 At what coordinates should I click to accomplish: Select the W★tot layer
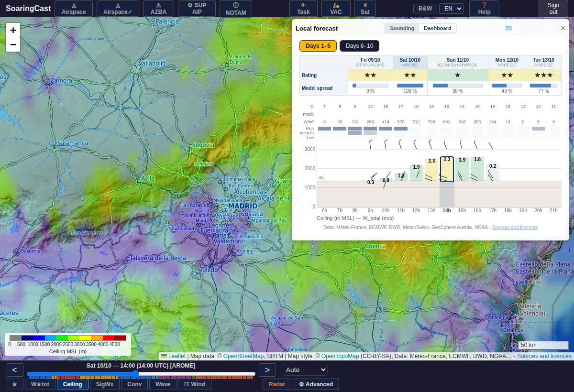pyautogui.click(x=40, y=384)
